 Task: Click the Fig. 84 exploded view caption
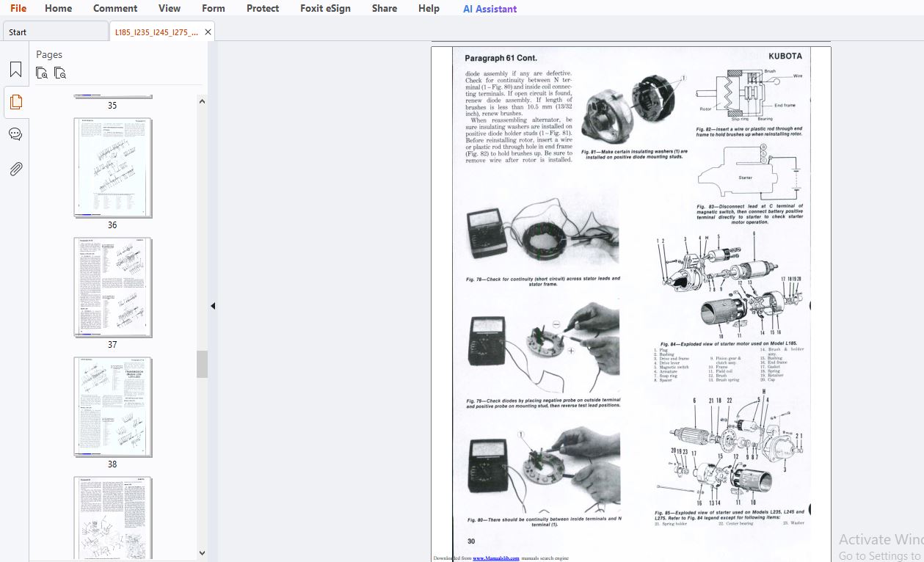click(x=728, y=344)
